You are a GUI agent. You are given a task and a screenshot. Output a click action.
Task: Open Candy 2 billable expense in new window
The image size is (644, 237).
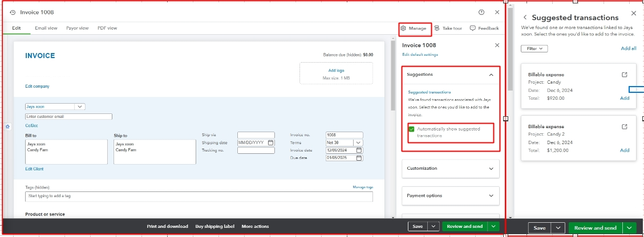pos(624,126)
